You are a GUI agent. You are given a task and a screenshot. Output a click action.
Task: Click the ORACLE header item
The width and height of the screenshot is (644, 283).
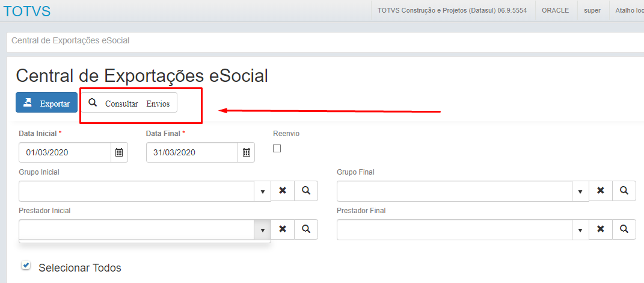(x=555, y=11)
